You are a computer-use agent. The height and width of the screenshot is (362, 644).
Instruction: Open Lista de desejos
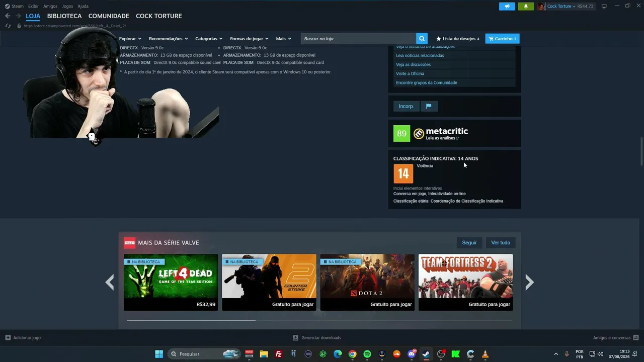(458, 39)
